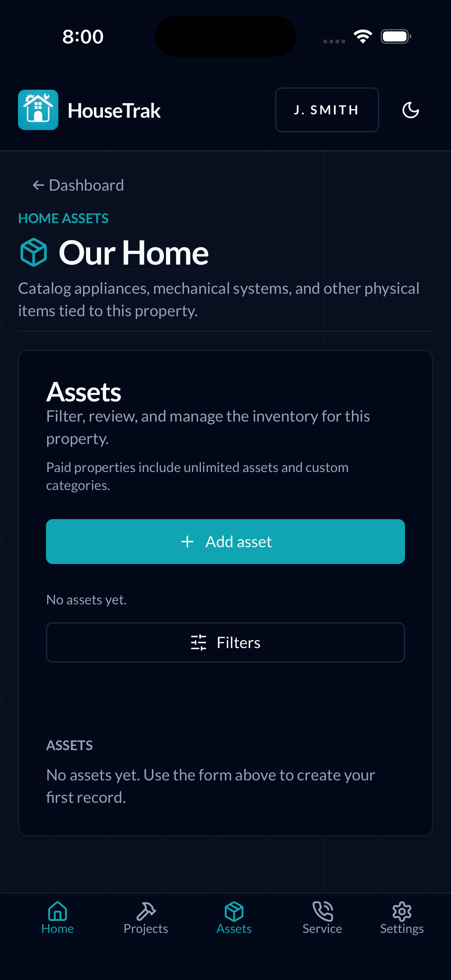This screenshot has height=980, width=451.
Task: Click the battery indicator in status bar
Action: click(395, 36)
